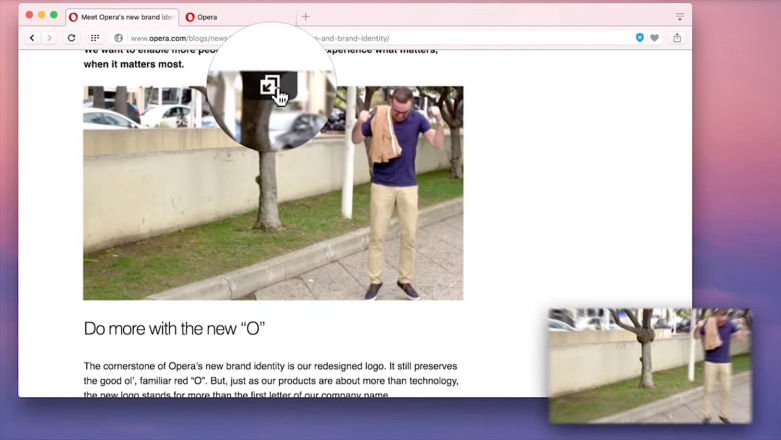This screenshot has width=781, height=440.
Task: Click the Opera logo on first tab
Action: pos(73,17)
